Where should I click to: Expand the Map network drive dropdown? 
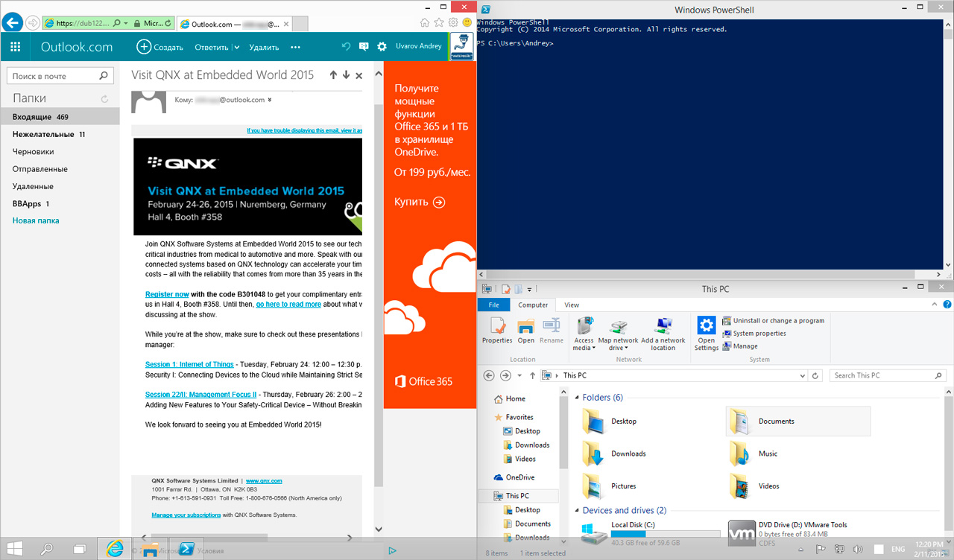618,334
